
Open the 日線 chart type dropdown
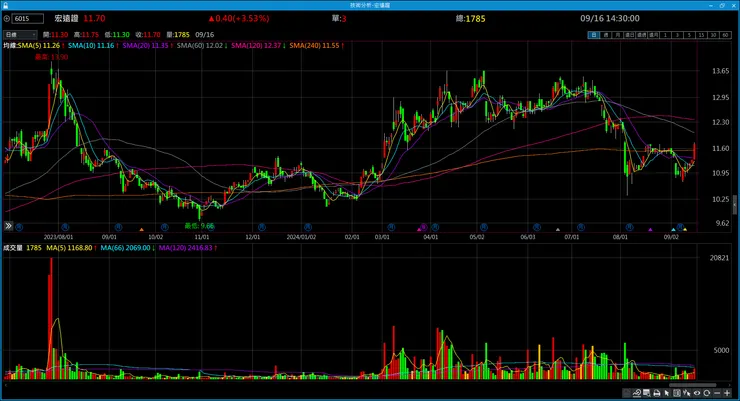tap(20, 35)
